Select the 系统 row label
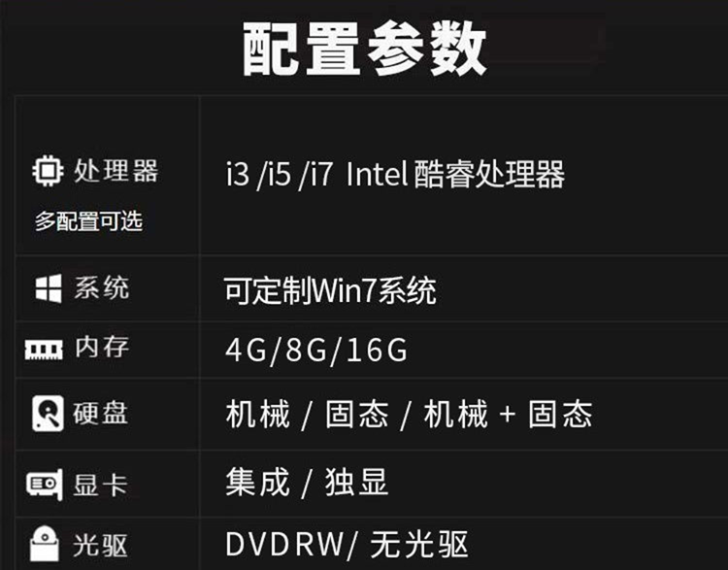The image size is (728, 570). [x=102, y=287]
